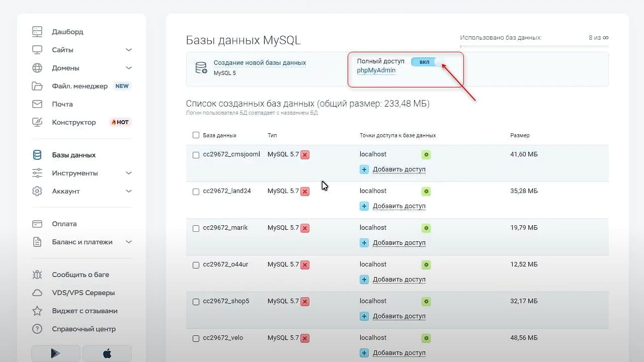The width and height of the screenshot is (644, 362).
Task: Expand the Domains submenu chevron
Action: pyautogui.click(x=129, y=68)
